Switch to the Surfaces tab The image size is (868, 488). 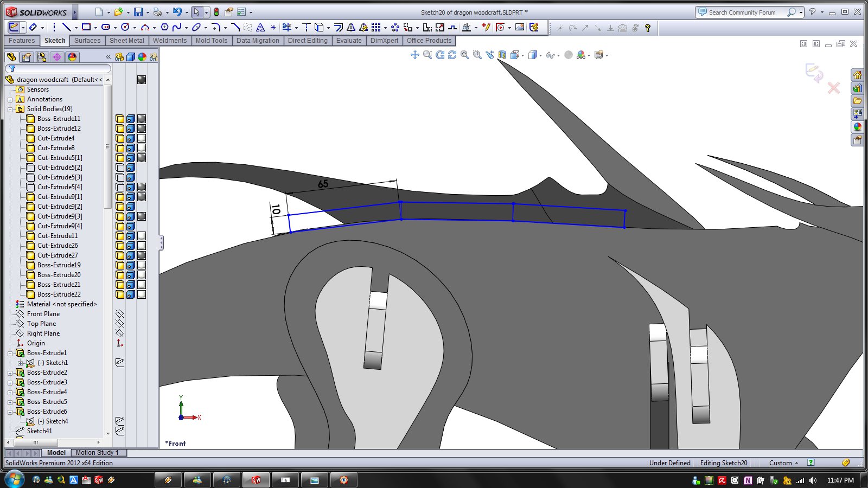click(x=87, y=41)
